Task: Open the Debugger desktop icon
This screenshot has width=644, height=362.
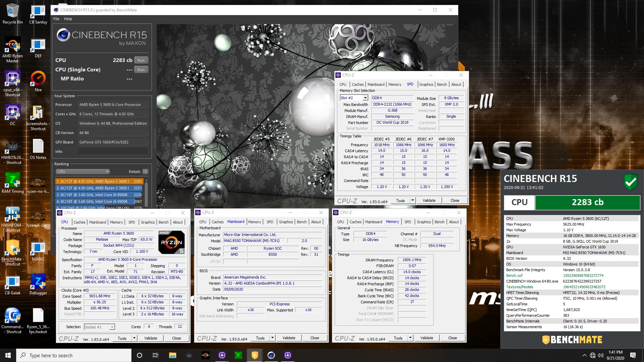Action: (x=38, y=285)
